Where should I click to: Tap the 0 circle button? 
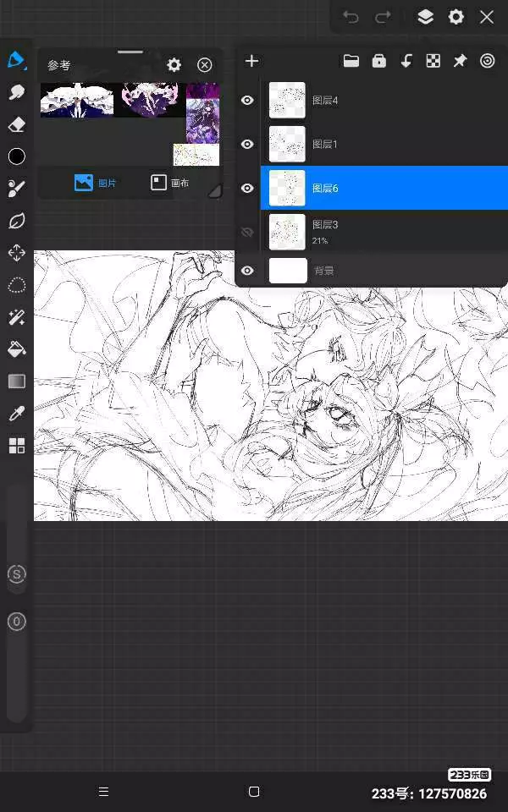[x=17, y=622]
